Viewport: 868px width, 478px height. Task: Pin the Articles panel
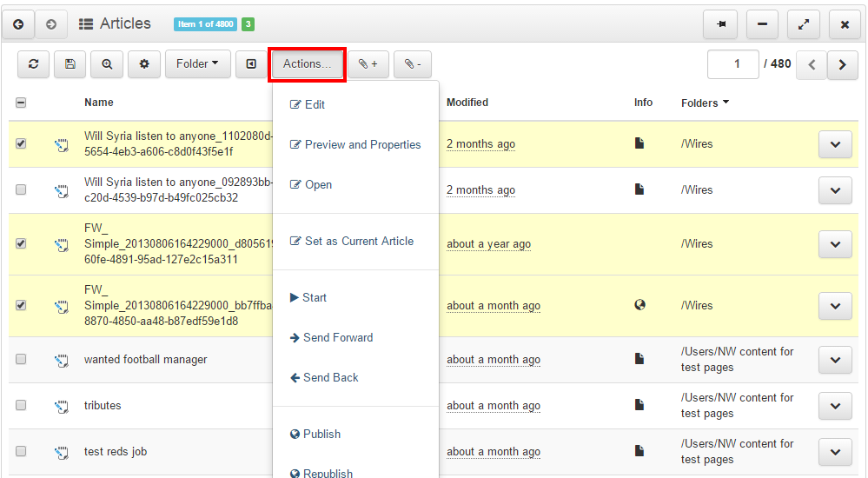[720, 24]
